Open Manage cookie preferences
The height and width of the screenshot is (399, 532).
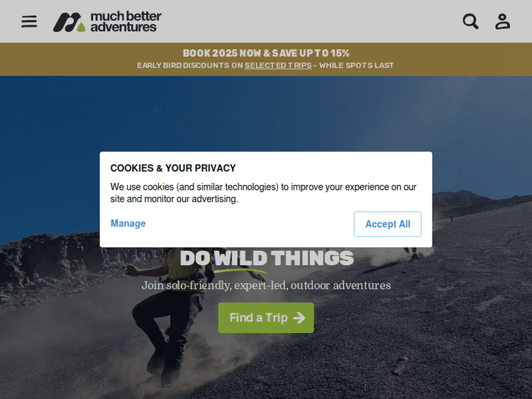coord(128,223)
